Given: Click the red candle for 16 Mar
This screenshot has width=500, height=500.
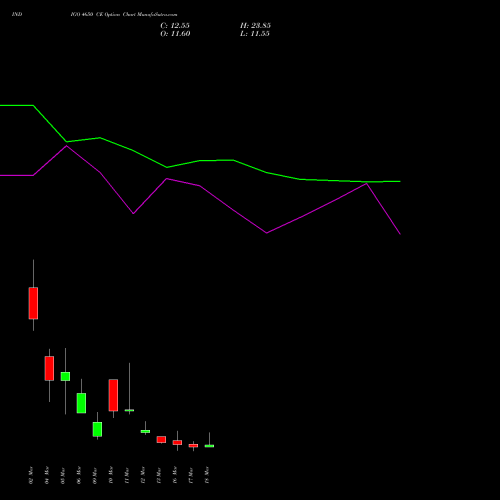Looking at the screenshot, I should [177, 442].
